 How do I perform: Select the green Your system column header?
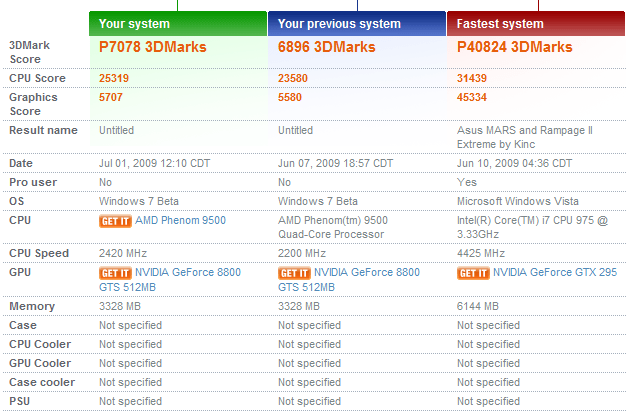click(178, 23)
